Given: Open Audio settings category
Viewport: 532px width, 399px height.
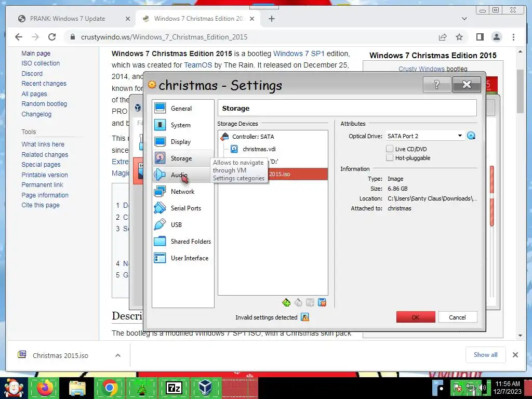Looking at the screenshot, I should point(183,175).
